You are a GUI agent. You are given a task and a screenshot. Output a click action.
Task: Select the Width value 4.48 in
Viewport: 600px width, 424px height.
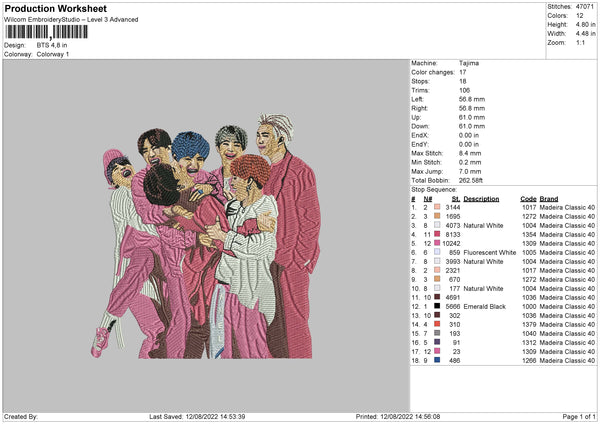(585, 34)
